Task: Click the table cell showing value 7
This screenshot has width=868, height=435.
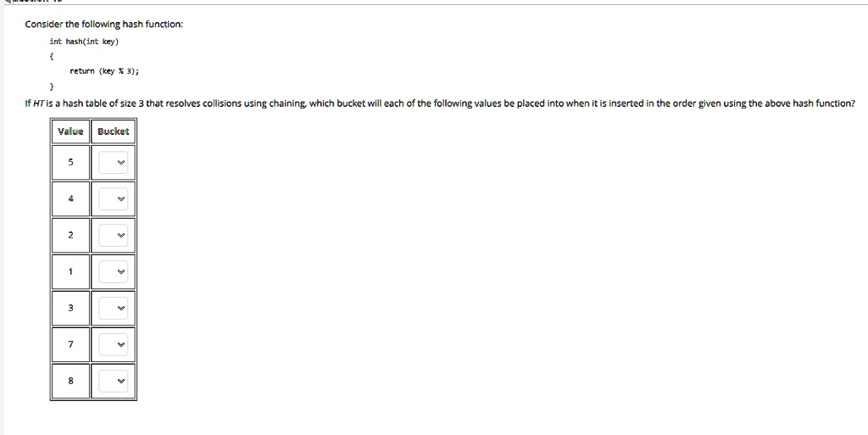Action: (71, 345)
